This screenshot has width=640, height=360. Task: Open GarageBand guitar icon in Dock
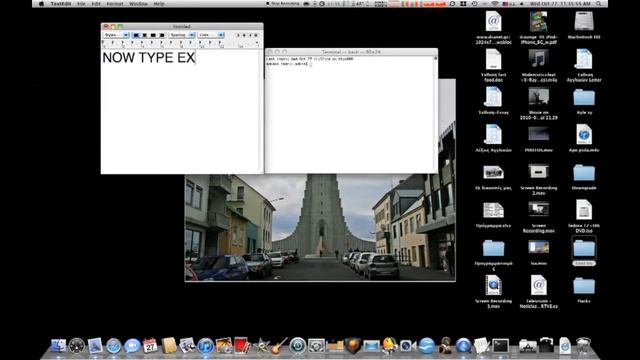(279, 346)
